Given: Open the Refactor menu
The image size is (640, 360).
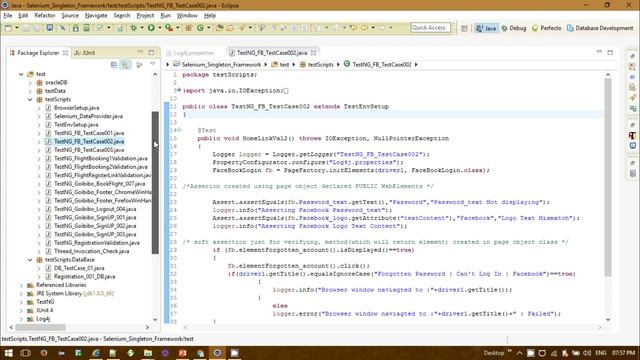Looking at the screenshot, I should (44, 16).
